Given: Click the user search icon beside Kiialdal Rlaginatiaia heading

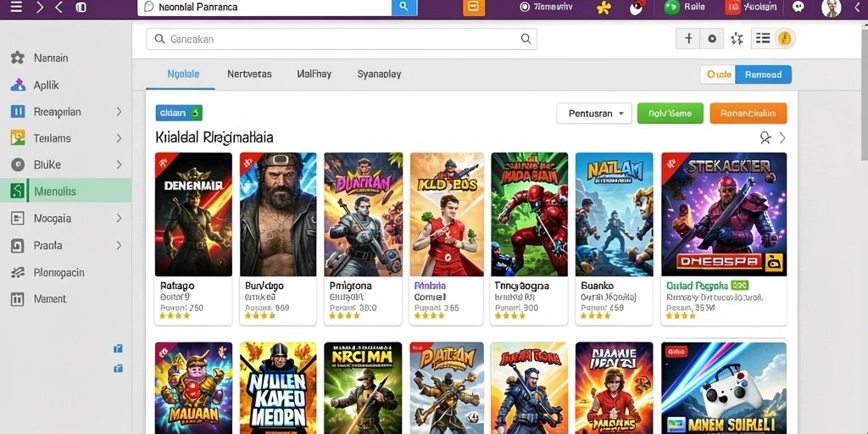Looking at the screenshot, I should 765,138.
